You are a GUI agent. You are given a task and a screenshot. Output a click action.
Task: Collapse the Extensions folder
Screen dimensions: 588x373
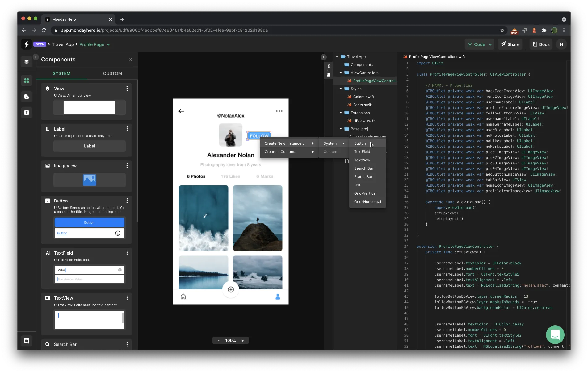341,113
